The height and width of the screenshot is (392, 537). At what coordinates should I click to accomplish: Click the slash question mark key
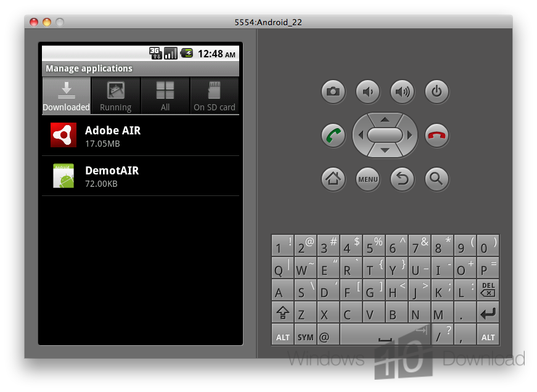click(x=442, y=334)
